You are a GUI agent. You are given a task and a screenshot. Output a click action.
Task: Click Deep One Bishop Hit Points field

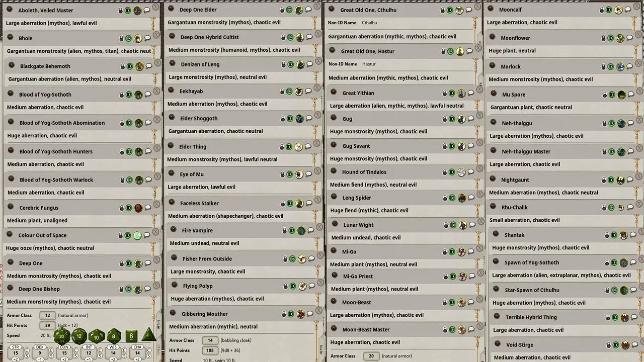[x=47, y=325]
